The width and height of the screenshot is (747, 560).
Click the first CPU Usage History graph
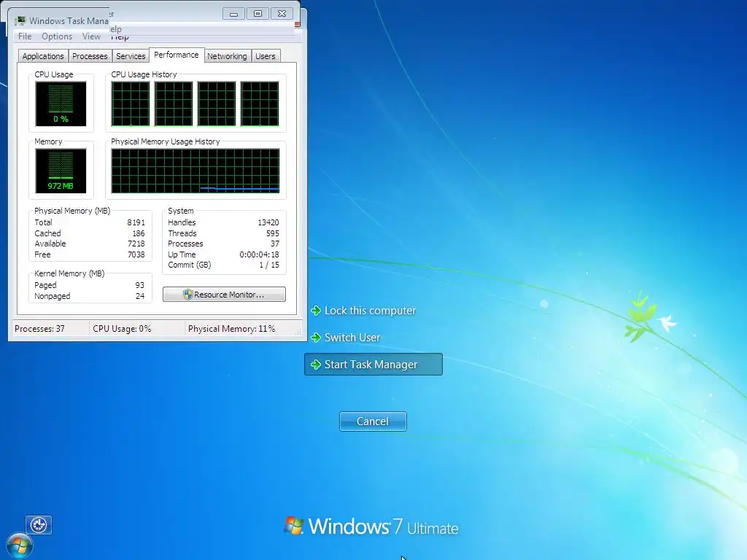pyautogui.click(x=131, y=104)
